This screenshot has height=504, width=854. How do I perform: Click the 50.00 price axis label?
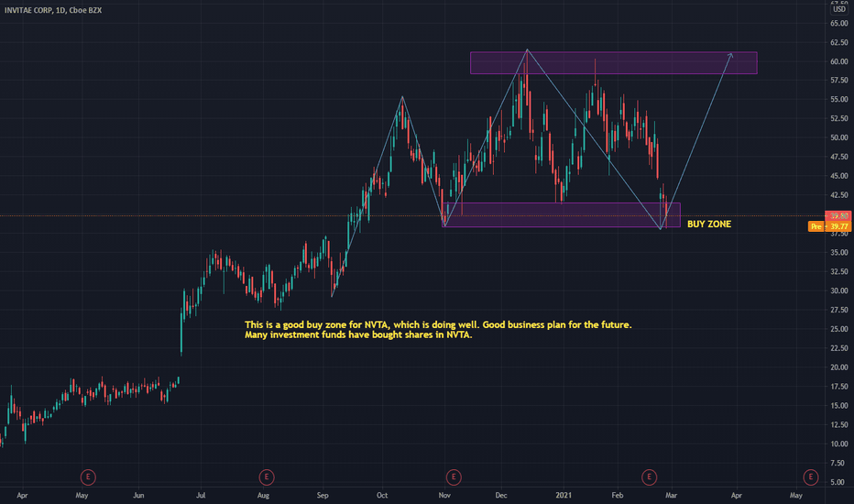pos(838,137)
